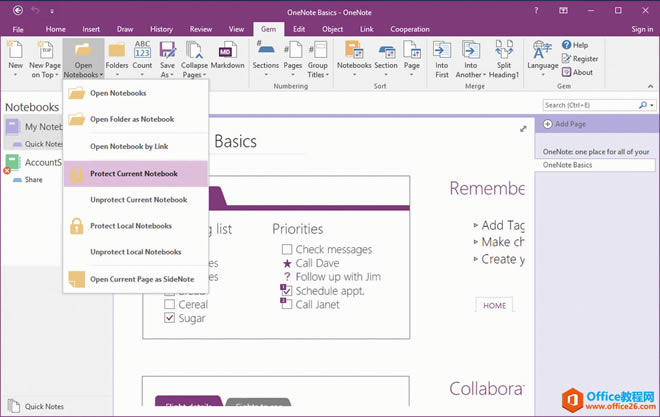Select the OneNote Basics page in list
This screenshot has height=417, width=660.
(568, 164)
